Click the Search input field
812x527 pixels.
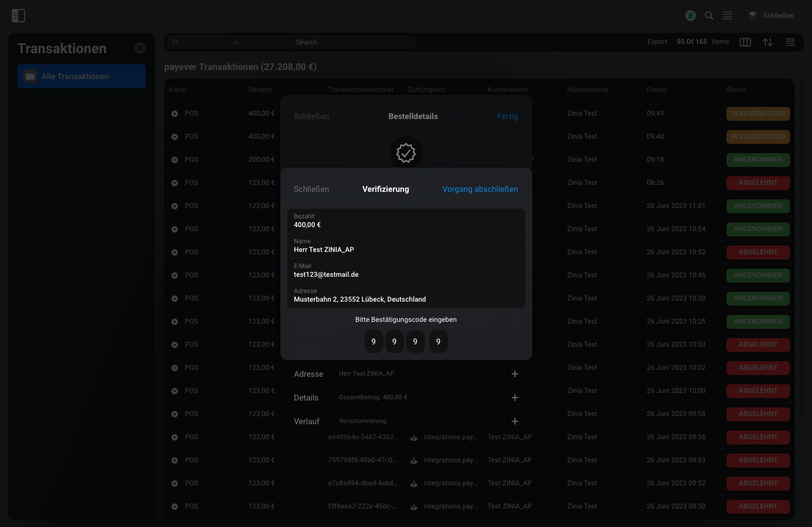click(353, 42)
